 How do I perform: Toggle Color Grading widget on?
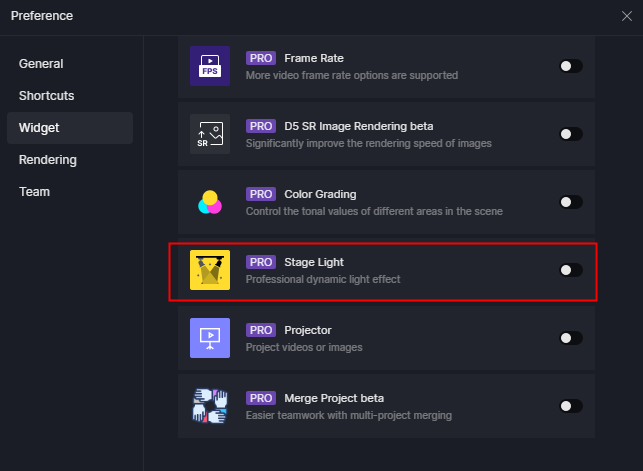point(570,202)
